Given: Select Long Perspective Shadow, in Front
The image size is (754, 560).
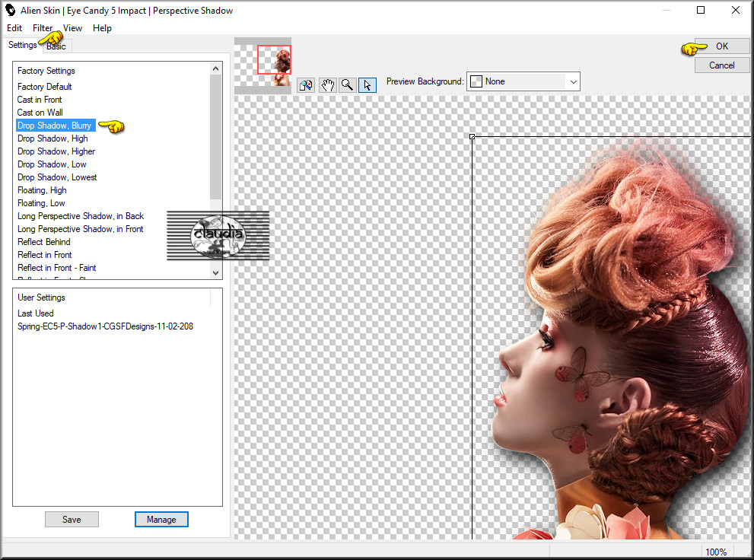Looking at the screenshot, I should coord(81,229).
